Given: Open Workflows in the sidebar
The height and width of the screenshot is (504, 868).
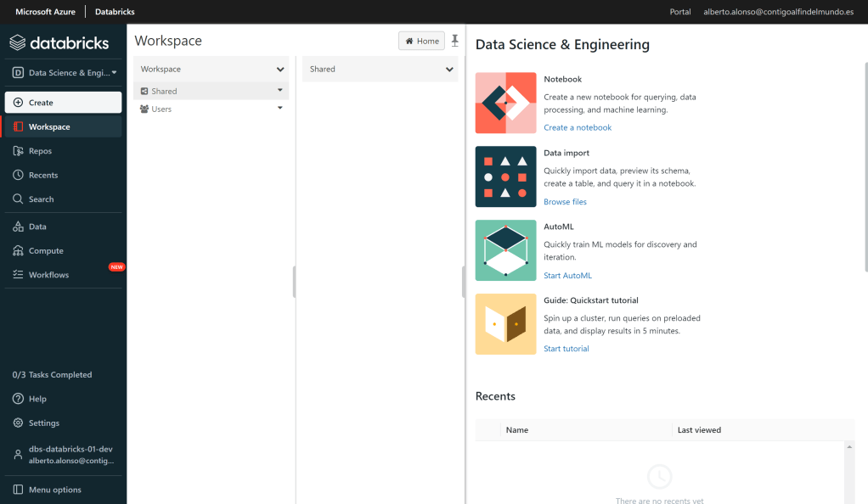Looking at the screenshot, I should pos(48,275).
